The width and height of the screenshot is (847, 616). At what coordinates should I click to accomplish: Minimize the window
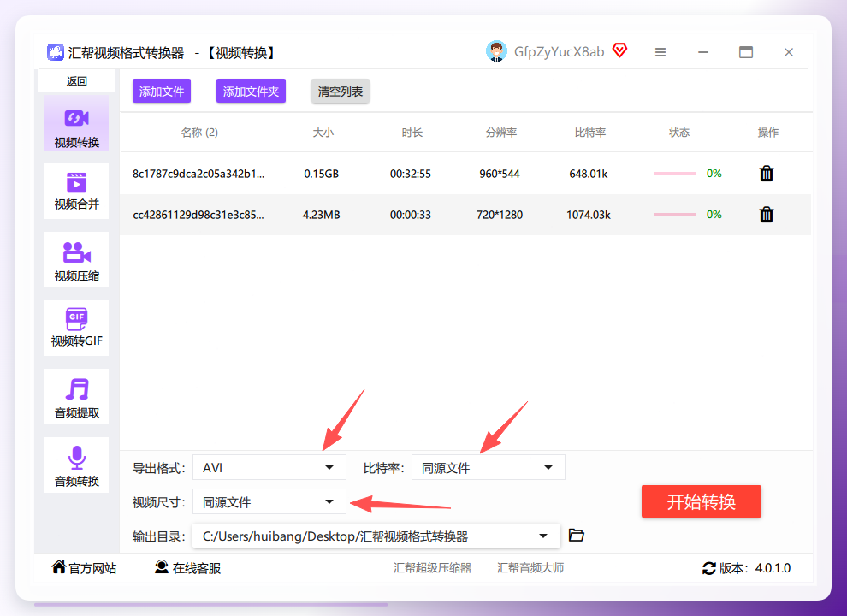pyautogui.click(x=702, y=52)
